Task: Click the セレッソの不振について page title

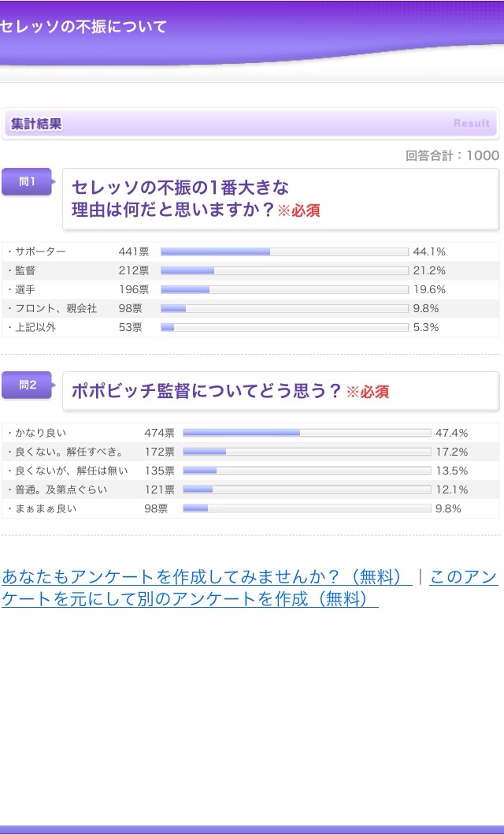Action: pyautogui.click(x=83, y=27)
